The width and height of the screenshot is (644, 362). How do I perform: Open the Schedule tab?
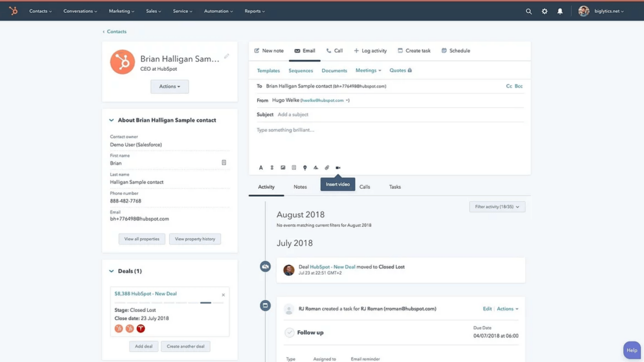(456, 51)
